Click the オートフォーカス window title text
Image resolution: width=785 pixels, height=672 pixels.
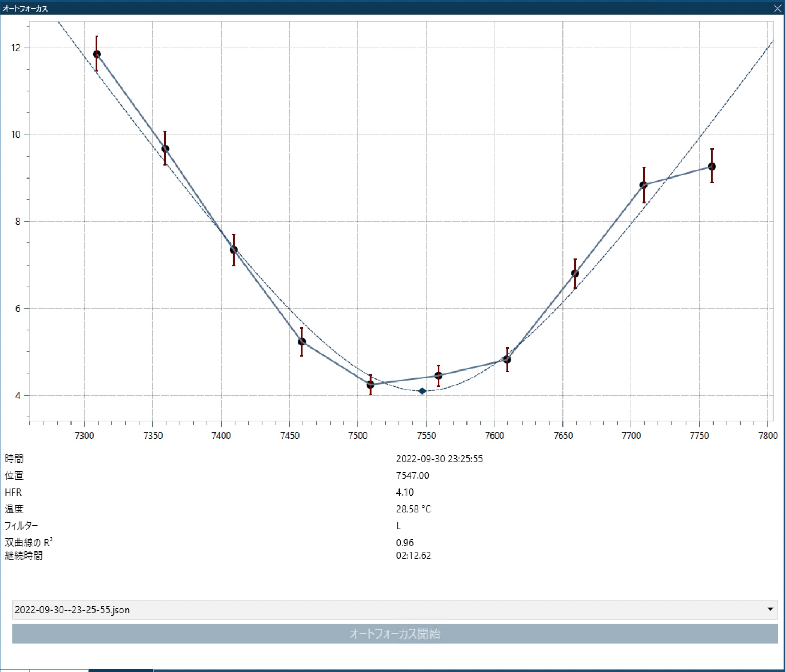pos(25,8)
